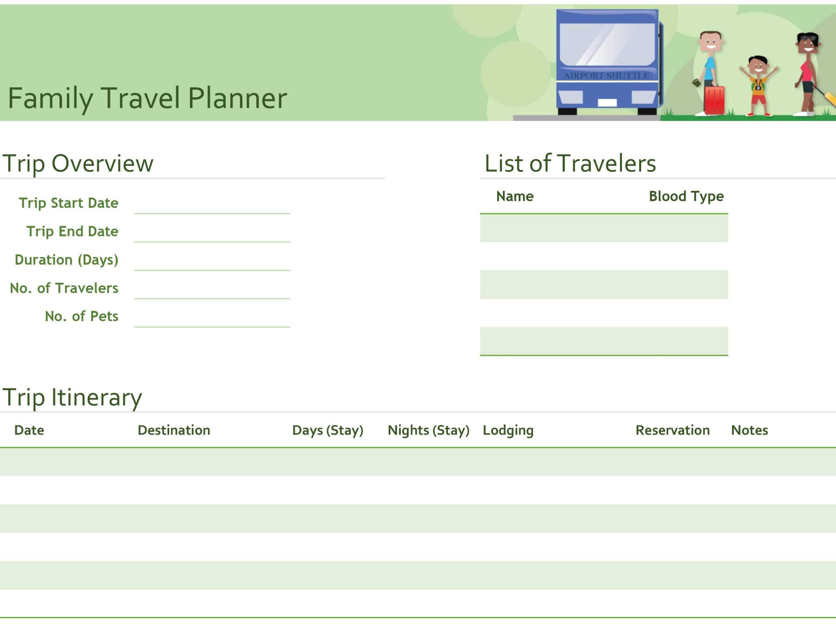The image size is (836, 644).
Task: Click the Destination column in itinerary
Action: pos(174,430)
